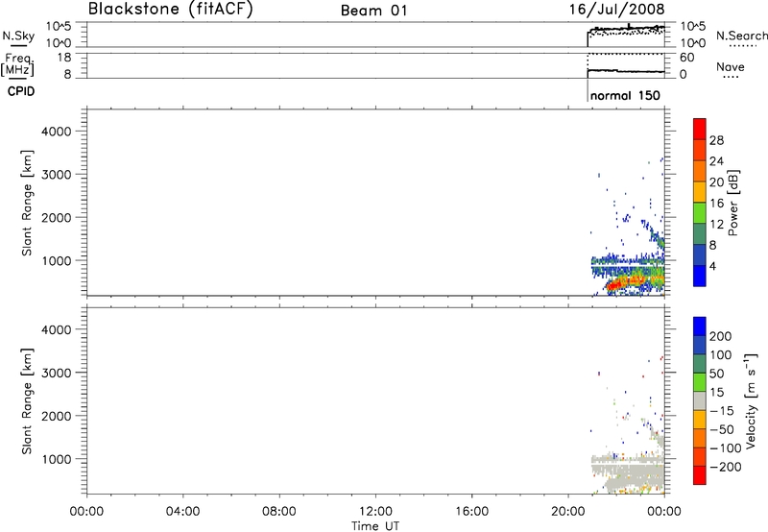Click the 'Power [dB]' colorbar title
This screenshot has width=768, height=532.
click(733, 203)
